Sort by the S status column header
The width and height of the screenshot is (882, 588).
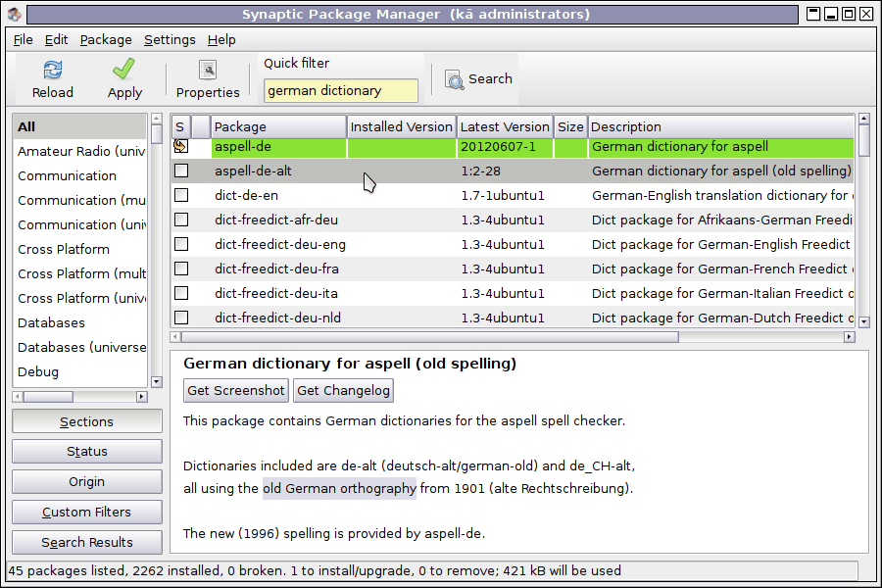180,126
